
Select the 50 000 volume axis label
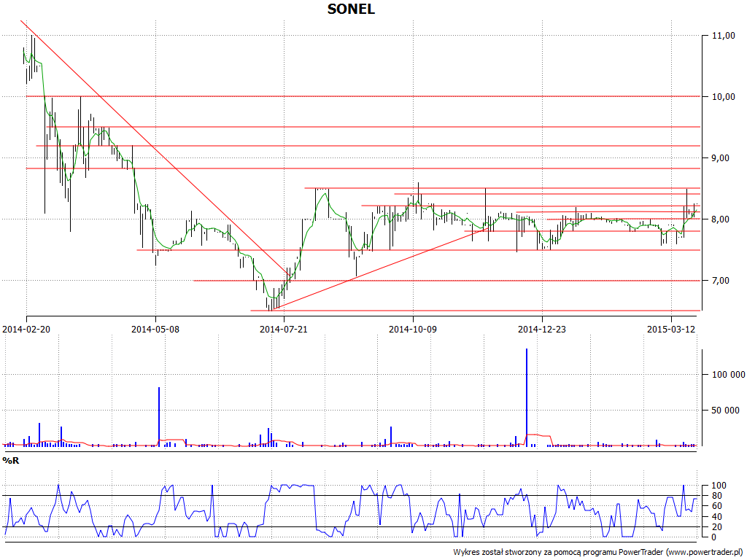[x=726, y=411]
